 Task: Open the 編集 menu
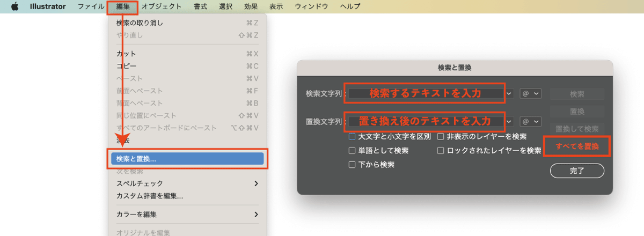[x=123, y=7]
